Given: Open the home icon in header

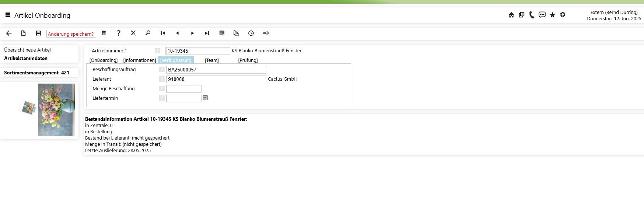Looking at the screenshot, I should 511,15.
